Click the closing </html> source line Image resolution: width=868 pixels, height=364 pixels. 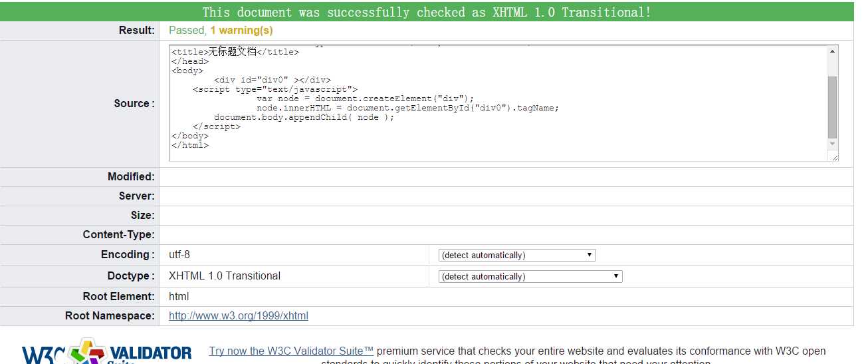(x=190, y=145)
